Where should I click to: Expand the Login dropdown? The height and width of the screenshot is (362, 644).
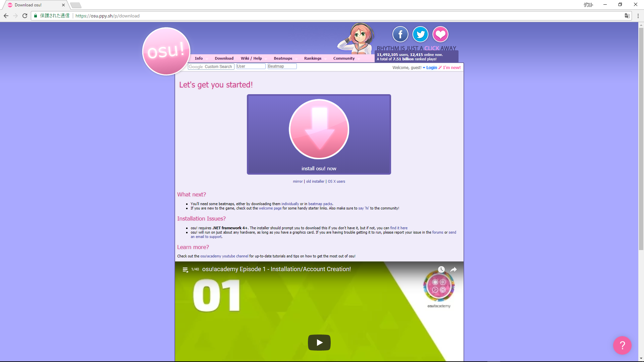pos(430,68)
